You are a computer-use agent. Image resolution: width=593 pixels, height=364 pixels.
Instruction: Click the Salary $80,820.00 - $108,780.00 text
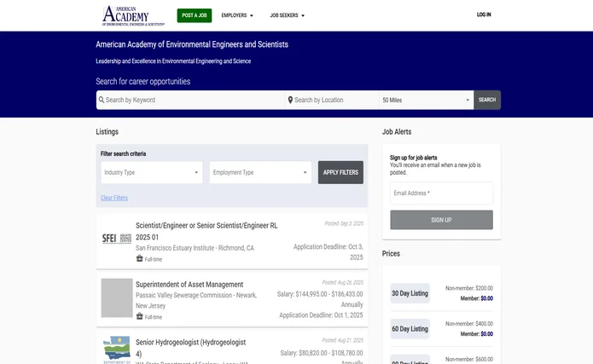coord(322,353)
